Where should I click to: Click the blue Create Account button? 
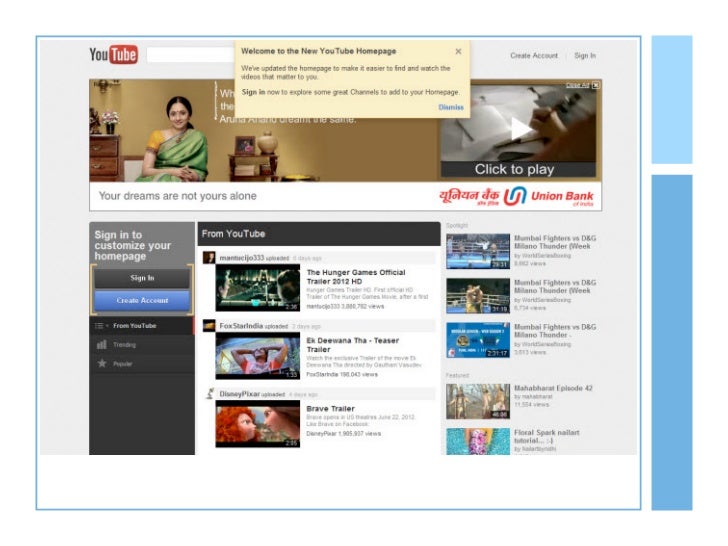142,300
